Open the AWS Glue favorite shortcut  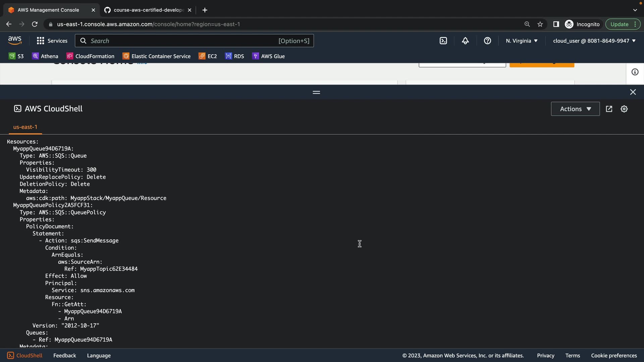click(x=268, y=56)
